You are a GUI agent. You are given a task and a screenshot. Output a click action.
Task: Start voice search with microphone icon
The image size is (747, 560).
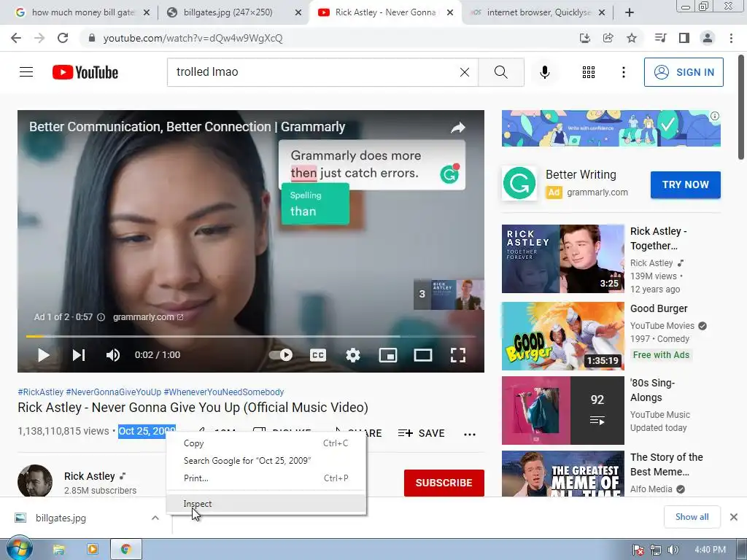pyautogui.click(x=544, y=72)
